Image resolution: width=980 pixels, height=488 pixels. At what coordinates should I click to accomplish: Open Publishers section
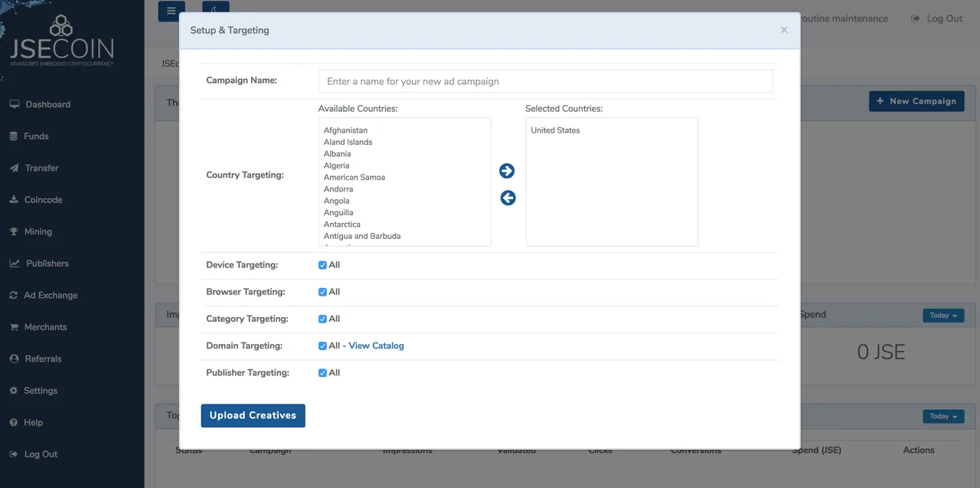pyautogui.click(x=47, y=264)
